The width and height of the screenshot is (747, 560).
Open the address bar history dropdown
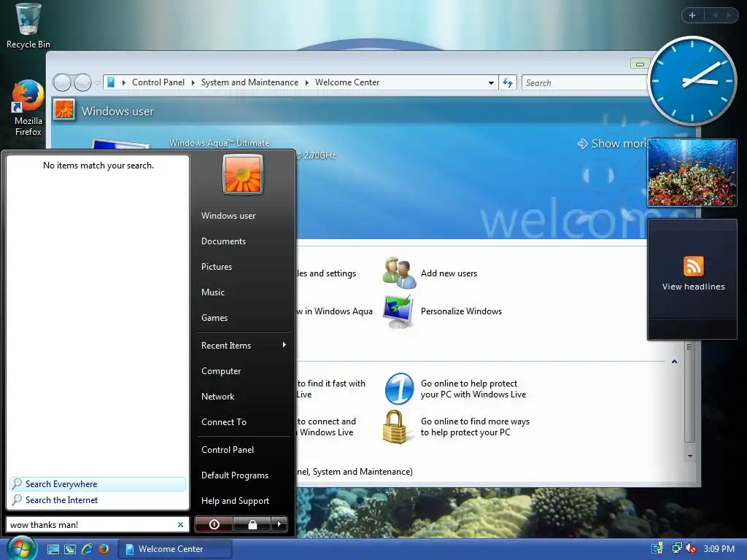[491, 83]
